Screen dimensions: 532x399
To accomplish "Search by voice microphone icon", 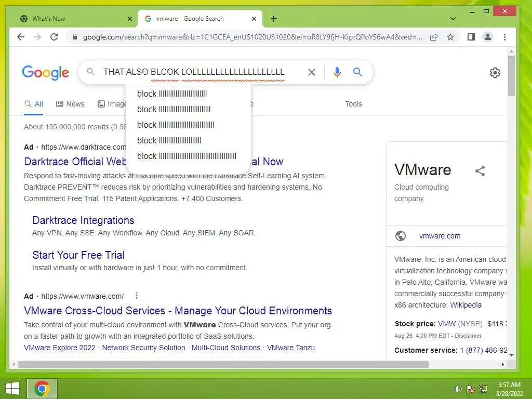I will [337, 72].
